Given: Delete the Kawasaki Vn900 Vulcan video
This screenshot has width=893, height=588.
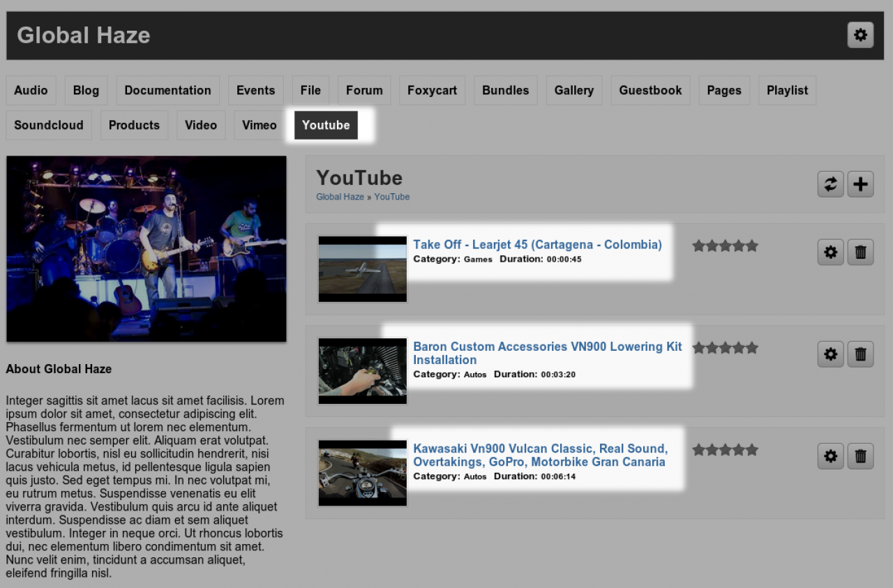Looking at the screenshot, I should [x=860, y=456].
